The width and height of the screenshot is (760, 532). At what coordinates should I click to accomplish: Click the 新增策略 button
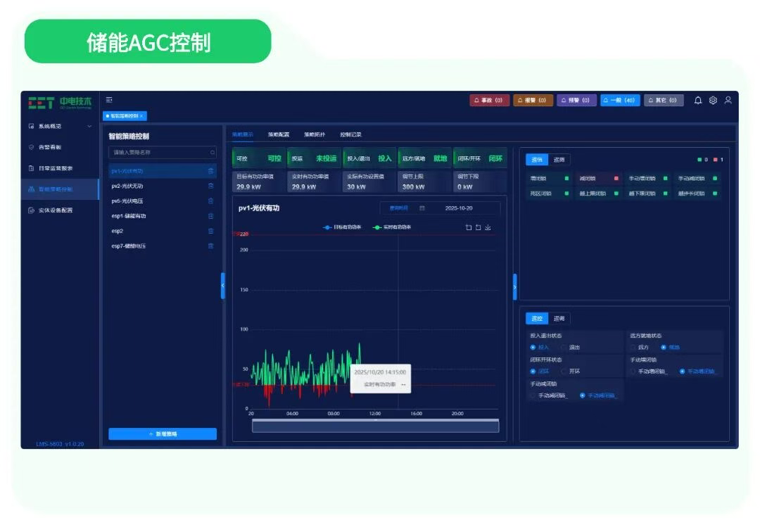(163, 434)
